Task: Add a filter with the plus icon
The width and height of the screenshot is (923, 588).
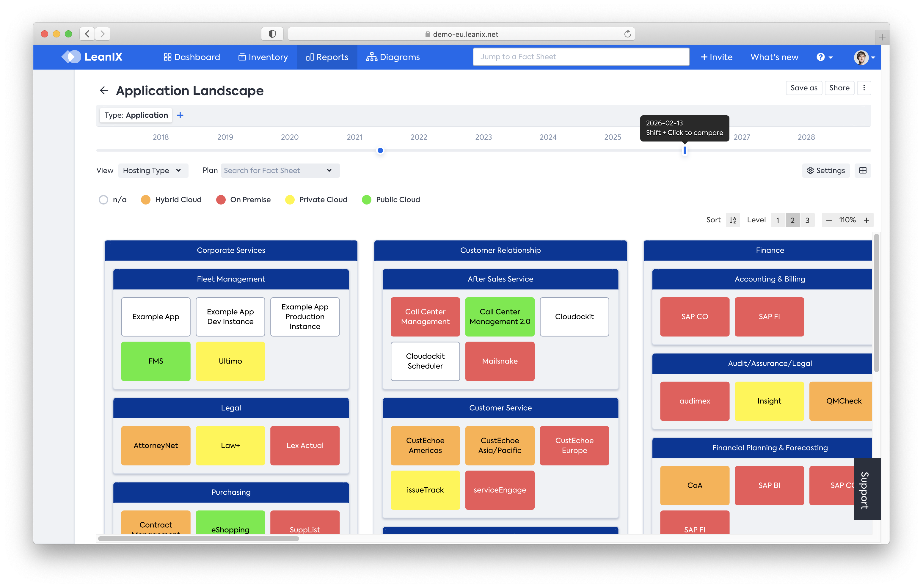Action: click(180, 115)
